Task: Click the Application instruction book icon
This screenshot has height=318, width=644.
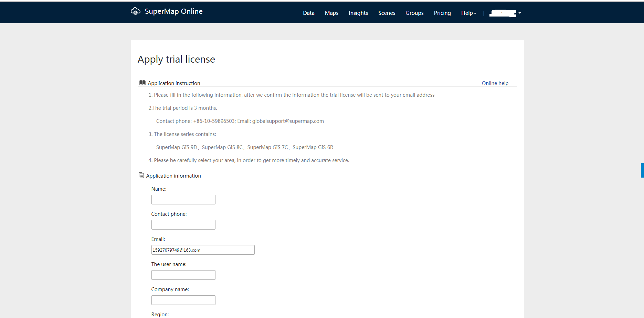Action: [142, 83]
